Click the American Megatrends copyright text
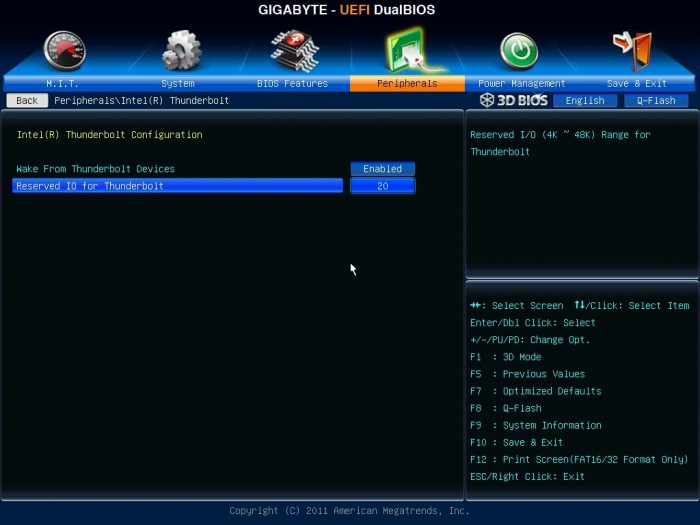The image size is (700, 525). pos(350,511)
